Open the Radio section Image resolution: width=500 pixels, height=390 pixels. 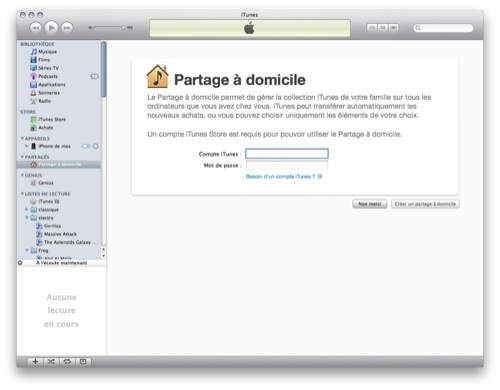tap(41, 101)
